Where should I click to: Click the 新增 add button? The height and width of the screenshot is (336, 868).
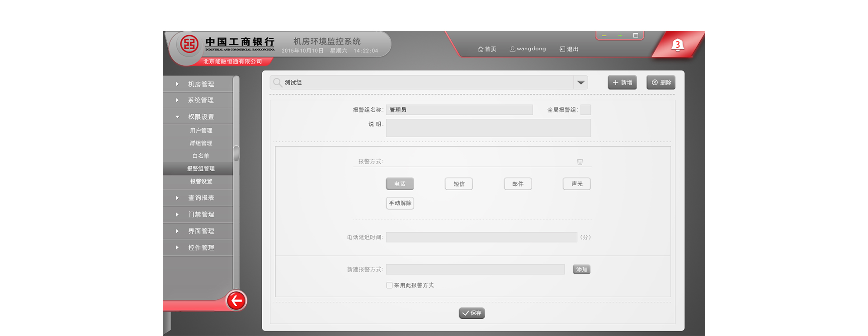pos(623,82)
